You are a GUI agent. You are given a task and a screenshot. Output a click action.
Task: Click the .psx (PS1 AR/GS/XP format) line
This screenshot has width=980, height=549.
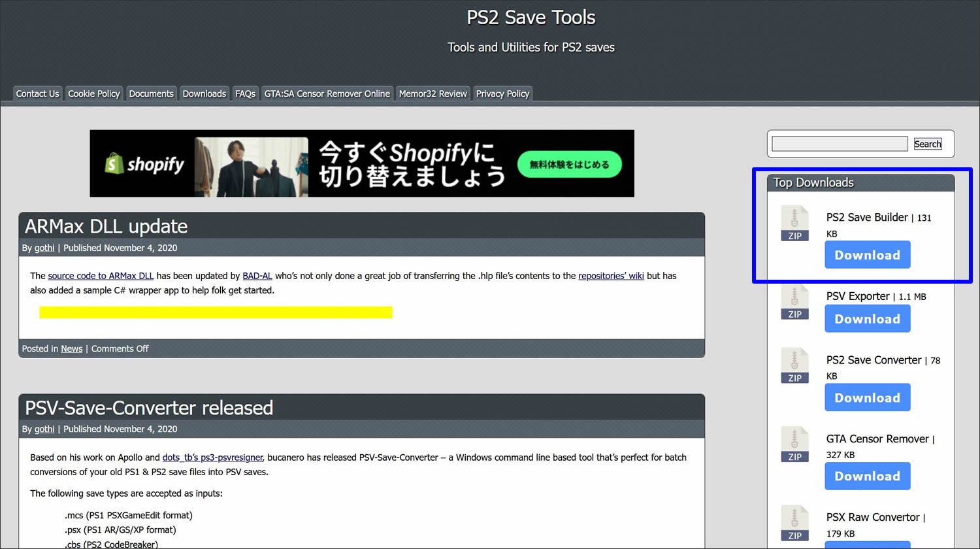tap(120, 529)
